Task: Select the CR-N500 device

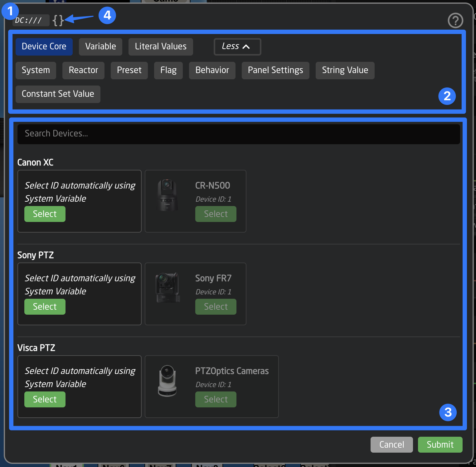Action: coord(216,214)
